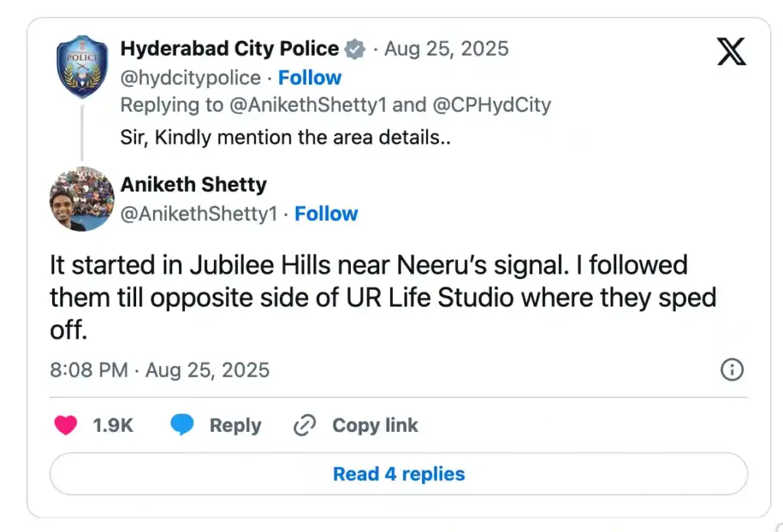Viewport: 783px width, 532px height.
Task: Click Hyderabad City Police verified badge
Action: point(355,50)
